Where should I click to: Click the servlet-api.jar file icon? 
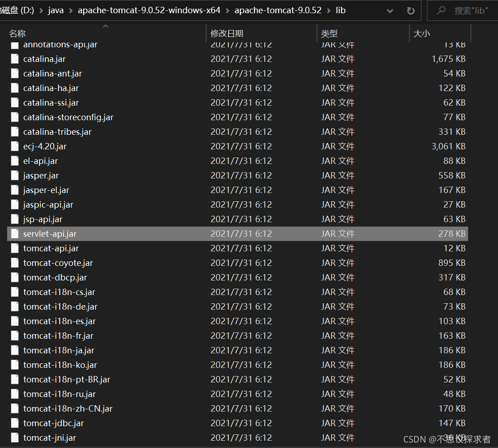(15, 234)
